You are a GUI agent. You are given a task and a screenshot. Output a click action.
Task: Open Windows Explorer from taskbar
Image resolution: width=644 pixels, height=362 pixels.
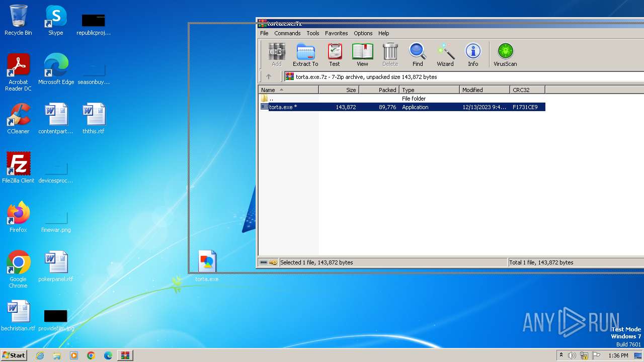[57, 355]
